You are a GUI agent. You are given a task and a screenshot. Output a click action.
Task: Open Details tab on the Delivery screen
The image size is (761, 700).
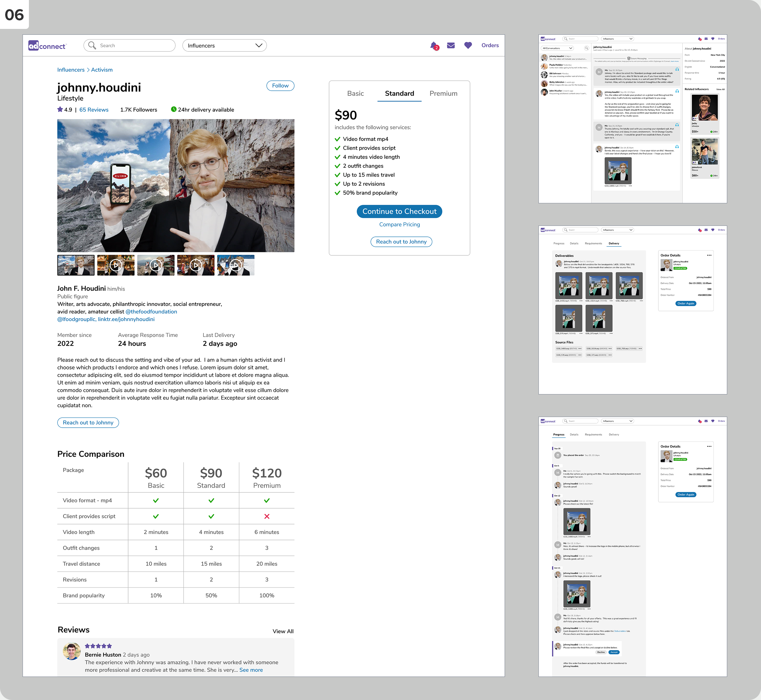[x=574, y=243]
